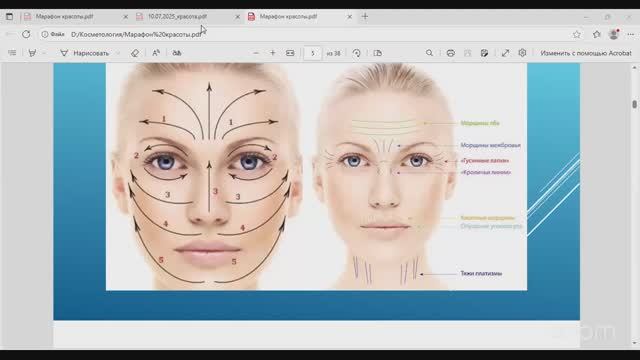This screenshot has width=640, height=360.
Task: Close the inactive Марафон красоты.pdf tab
Action: click(125, 17)
